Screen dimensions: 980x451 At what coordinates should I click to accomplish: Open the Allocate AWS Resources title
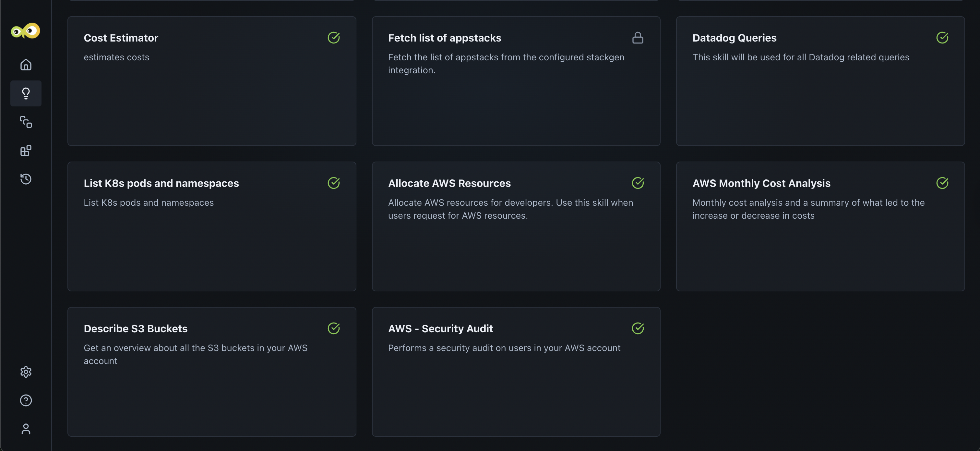(449, 183)
